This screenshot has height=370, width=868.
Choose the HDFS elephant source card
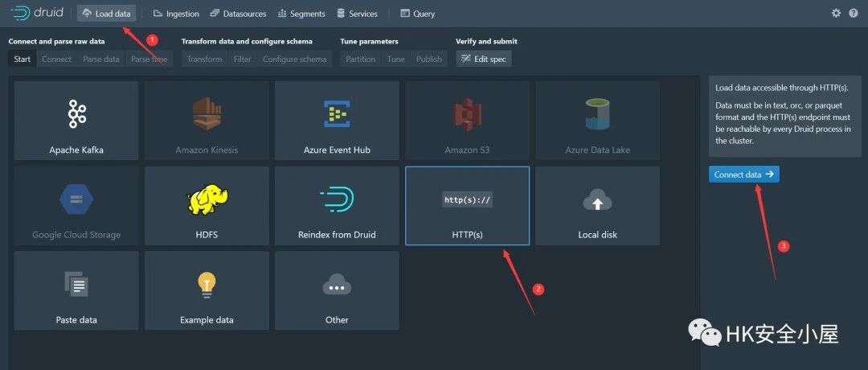click(207, 205)
